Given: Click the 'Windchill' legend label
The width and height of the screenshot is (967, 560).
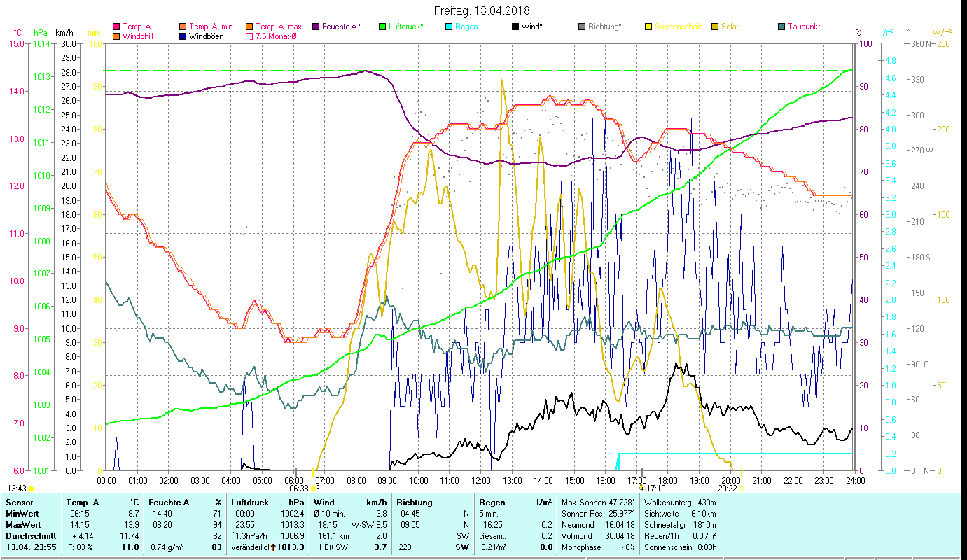Looking at the screenshot, I should (137, 36).
